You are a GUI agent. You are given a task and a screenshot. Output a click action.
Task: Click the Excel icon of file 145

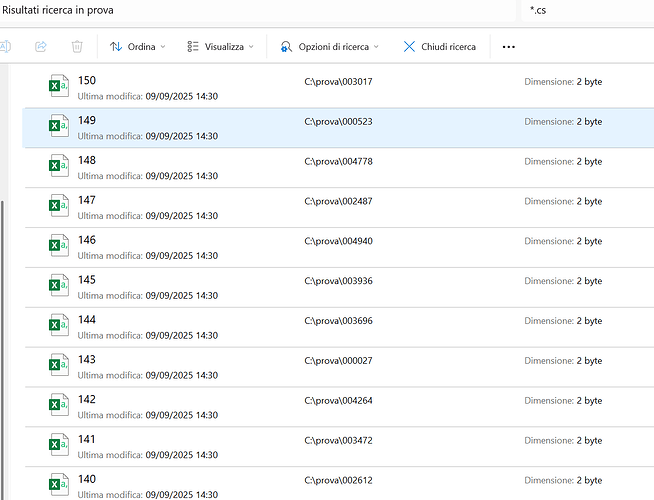pyautogui.click(x=59, y=287)
